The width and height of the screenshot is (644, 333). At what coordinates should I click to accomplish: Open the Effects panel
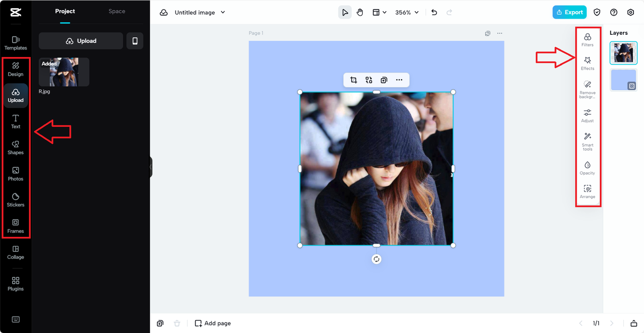click(587, 63)
